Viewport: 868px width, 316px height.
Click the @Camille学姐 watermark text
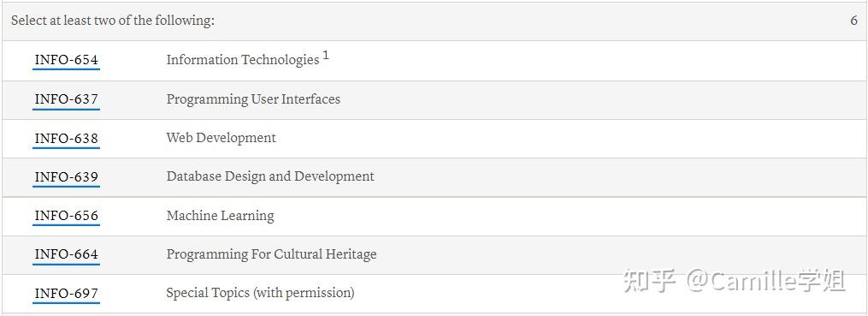767,281
